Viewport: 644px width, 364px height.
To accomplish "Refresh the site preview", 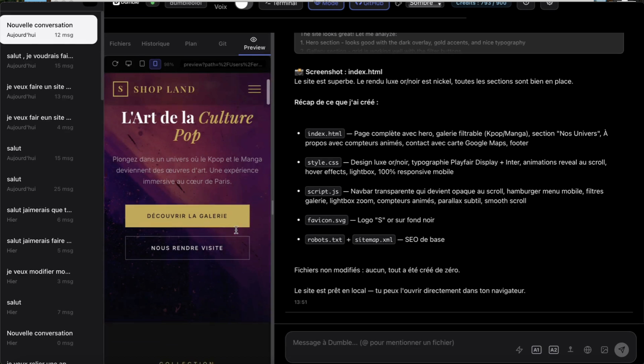I will pyautogui.click(x=115, y=64).
